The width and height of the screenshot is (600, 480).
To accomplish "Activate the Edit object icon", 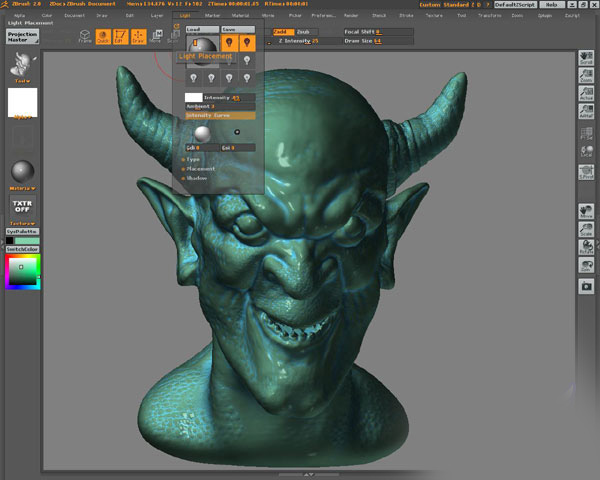I will 120,37.
